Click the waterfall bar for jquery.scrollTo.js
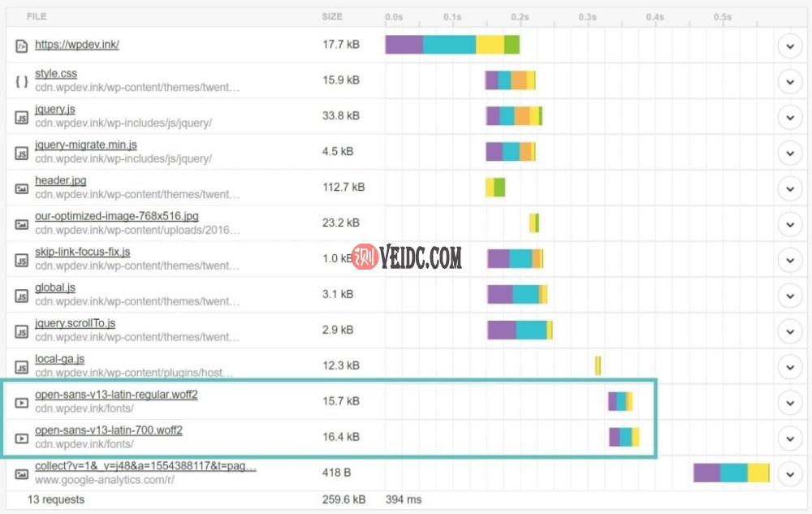Screen dimensions: 812x514 pos(520,330)
